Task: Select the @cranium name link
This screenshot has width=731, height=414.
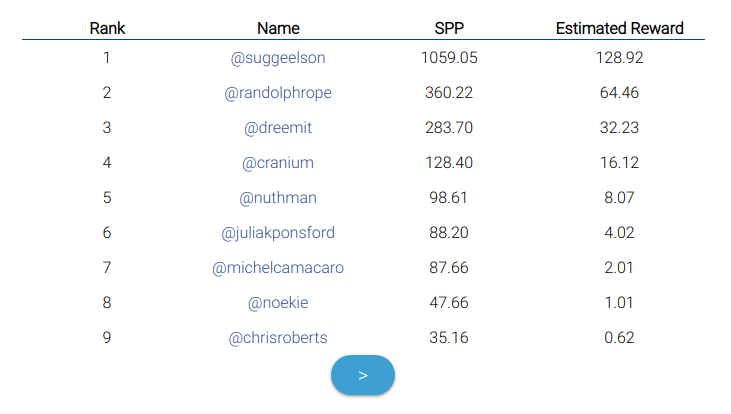Action: point(278,163)
